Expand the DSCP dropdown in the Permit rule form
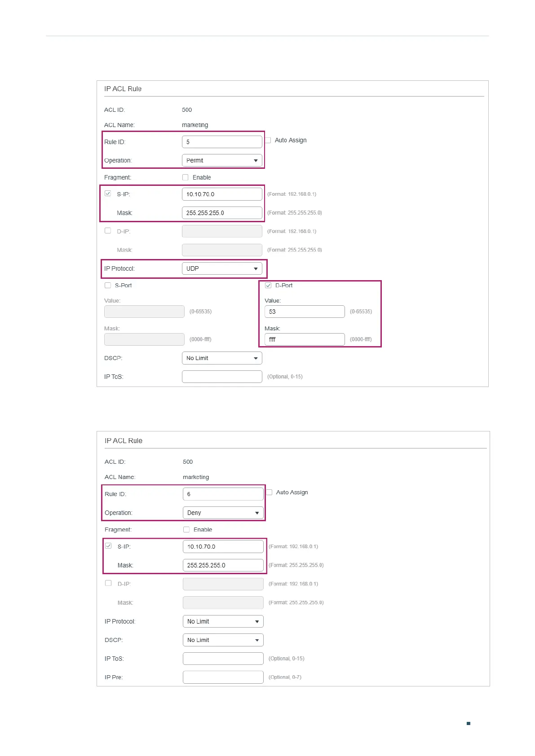535x756 pixels. pyautogui.click(x=222, y=358)
